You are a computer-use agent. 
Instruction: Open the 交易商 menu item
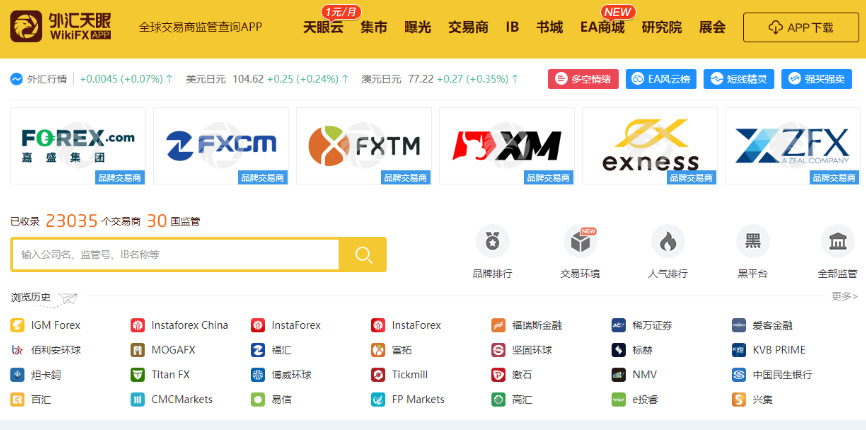coord(468,27)
